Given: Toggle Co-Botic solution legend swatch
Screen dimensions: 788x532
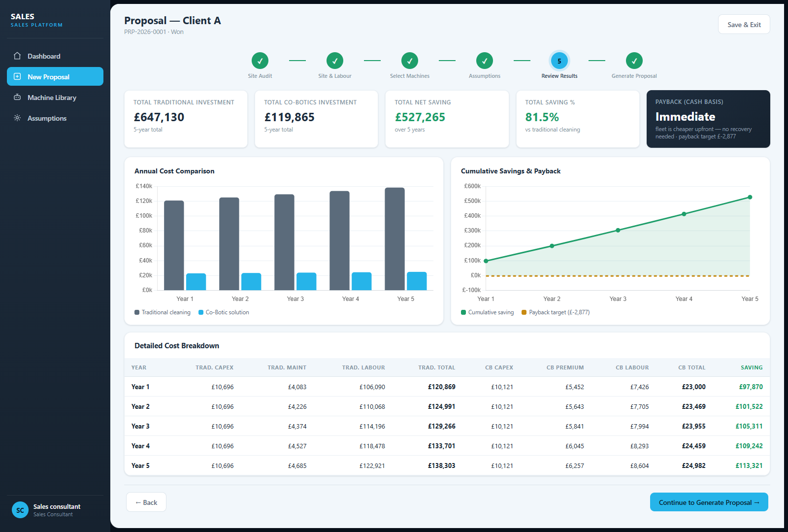Looking at the screenshot, I should [201, 312].
